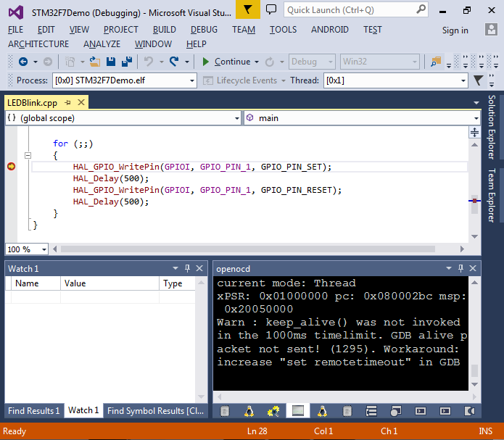Open the DEBUG menu
504x440 pixels.
click(204, 30)
